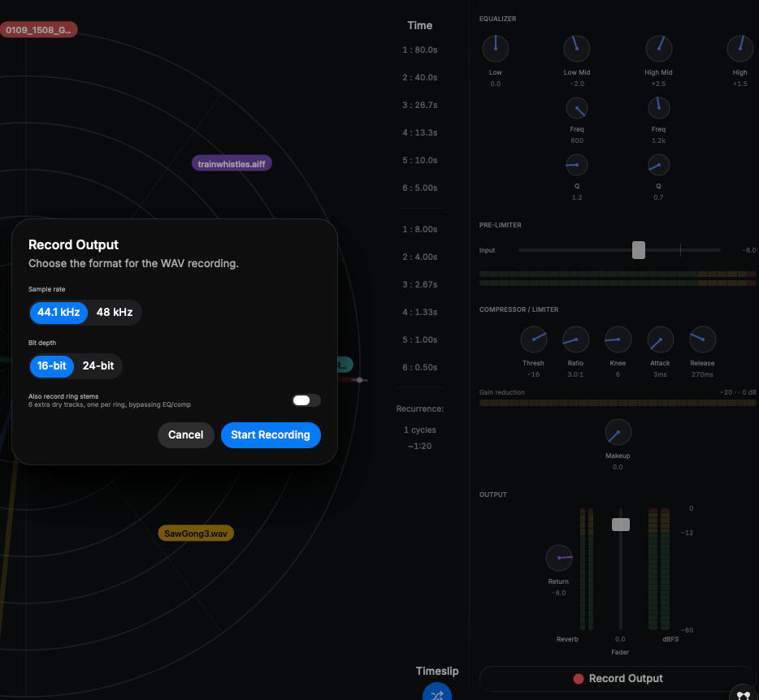The height and width of the screenshot is (700, 759).
Task: Click the Knee compressor knob
Action: pos(618,339)
